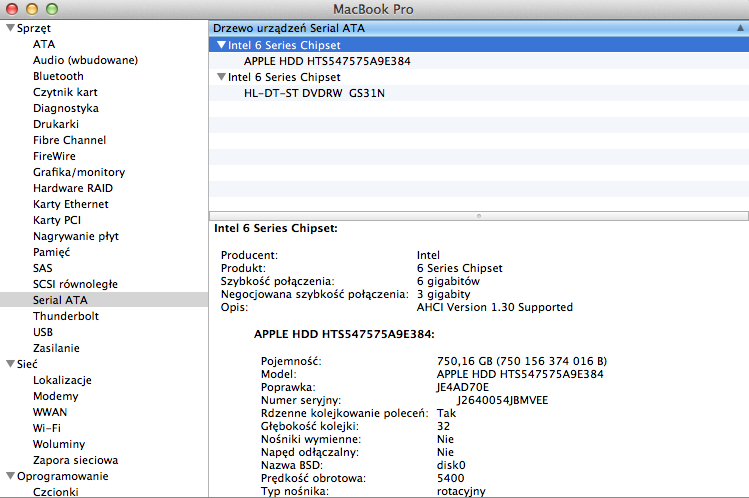Click the queue depth value 32
This screenshot has height=498, width=749.
pos(443,426)
